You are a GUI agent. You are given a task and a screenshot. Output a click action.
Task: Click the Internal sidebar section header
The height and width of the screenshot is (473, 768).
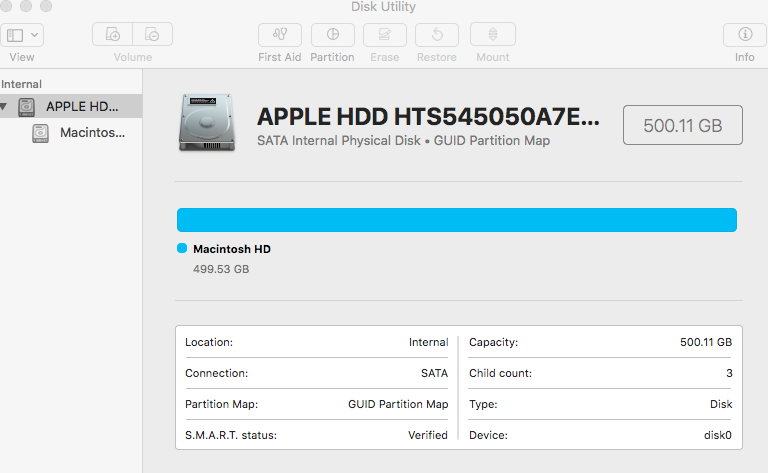click(21, 84)
